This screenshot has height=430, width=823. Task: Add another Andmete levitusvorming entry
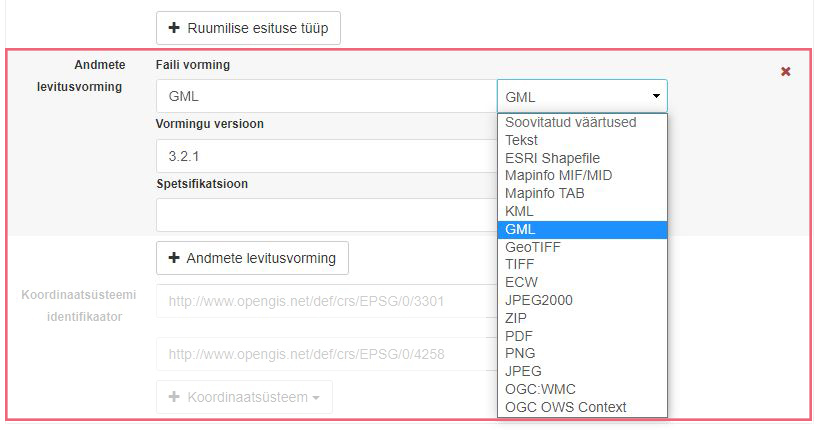click(x=252, y=258)
